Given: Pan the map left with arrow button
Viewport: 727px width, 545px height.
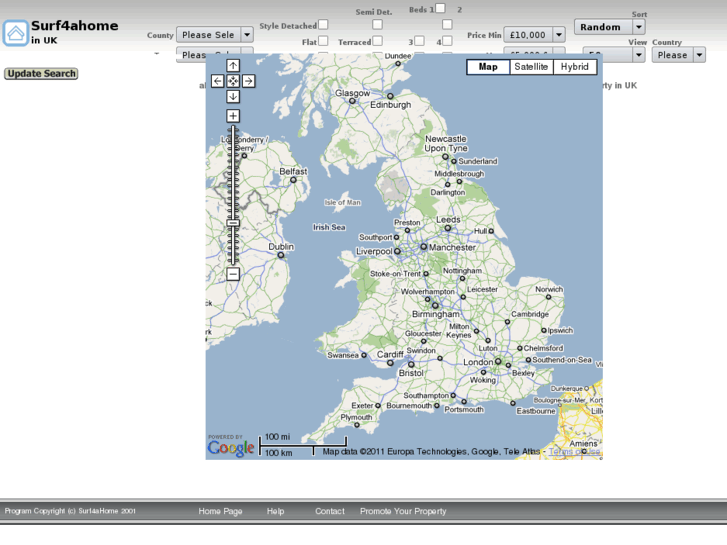Looking at the screenshot, I should pos(217,81).
